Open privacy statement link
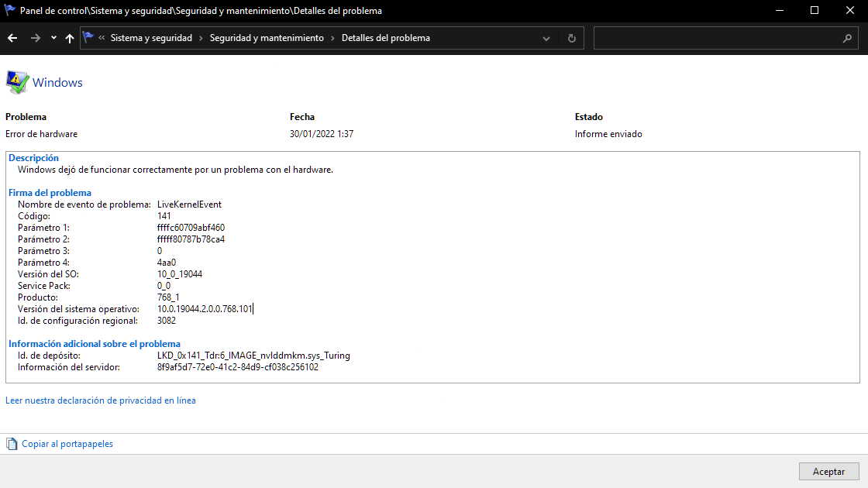Viewport: 868px width, 488px height. tap(100, 400)
